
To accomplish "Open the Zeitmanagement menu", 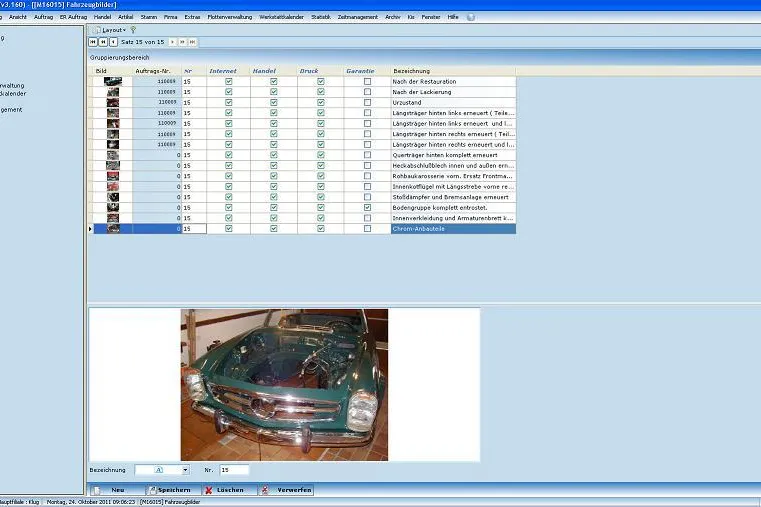I will 358,17.
